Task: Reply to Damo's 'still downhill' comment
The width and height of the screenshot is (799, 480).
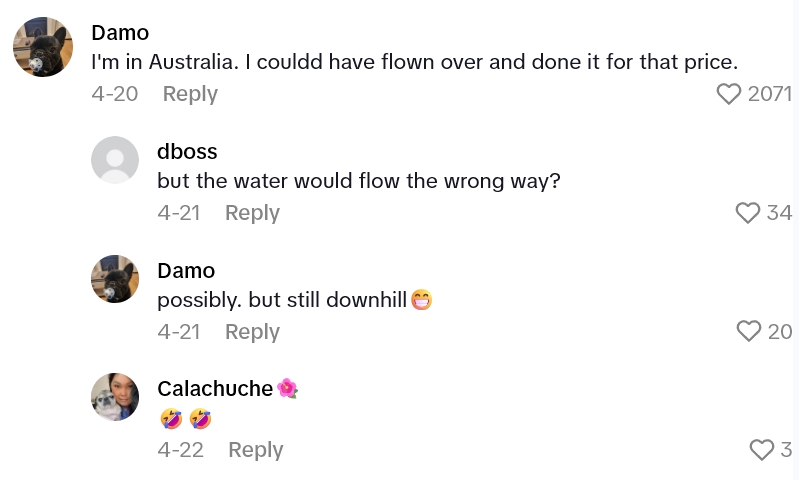Action: point(252,331)
